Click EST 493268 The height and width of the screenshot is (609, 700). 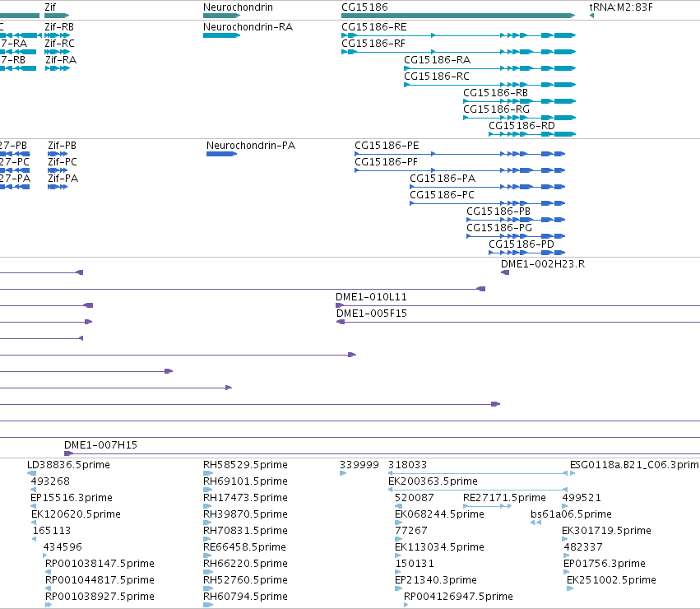50,481
